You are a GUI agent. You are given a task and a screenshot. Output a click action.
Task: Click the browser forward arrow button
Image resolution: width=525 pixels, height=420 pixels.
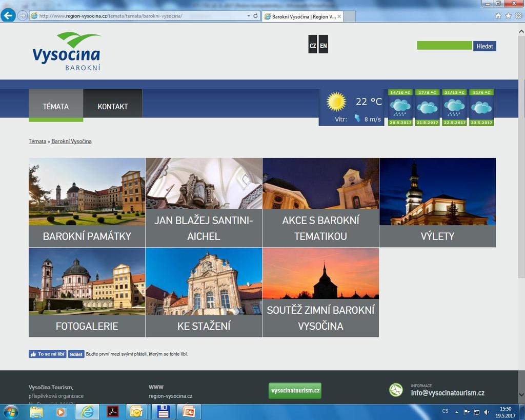point(22,16)
